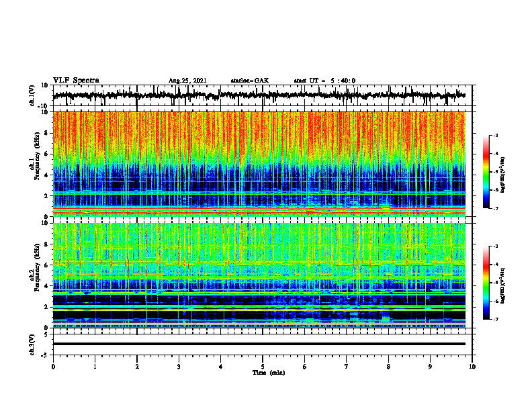Click the -7 tick on ch.1 colorbar

click(495, 208)
